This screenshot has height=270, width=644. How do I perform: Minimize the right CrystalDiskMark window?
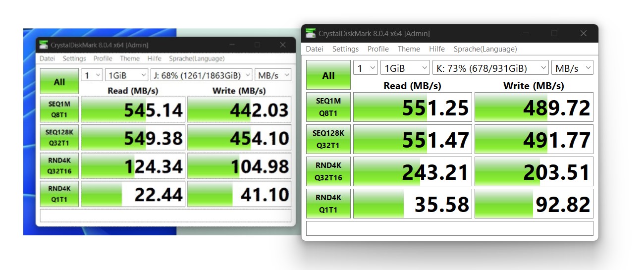[x=525, y=33]
